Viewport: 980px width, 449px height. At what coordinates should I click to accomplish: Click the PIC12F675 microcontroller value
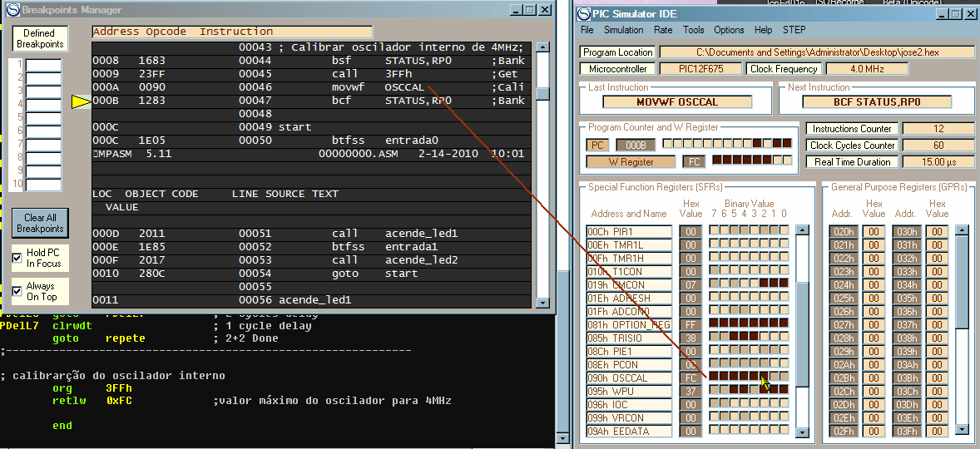point(700,69)
